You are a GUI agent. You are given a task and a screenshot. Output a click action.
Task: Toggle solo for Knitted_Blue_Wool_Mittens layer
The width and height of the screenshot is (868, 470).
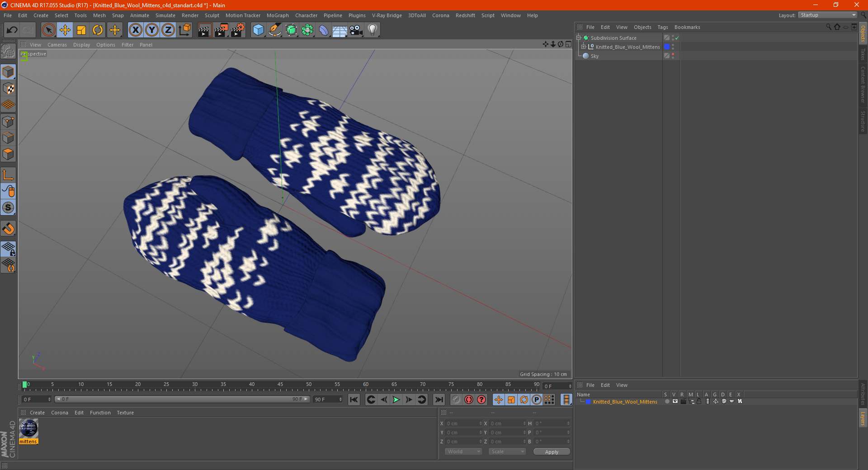(666, 401)
